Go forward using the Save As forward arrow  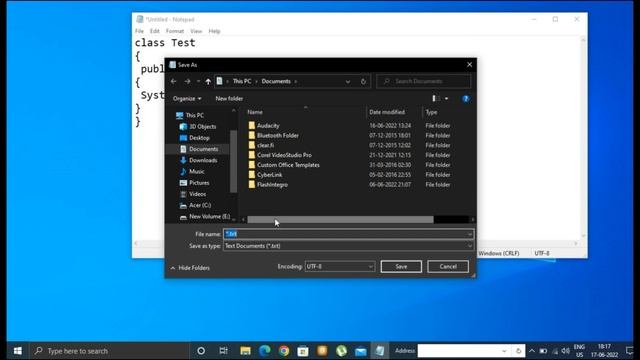(187, 81)
